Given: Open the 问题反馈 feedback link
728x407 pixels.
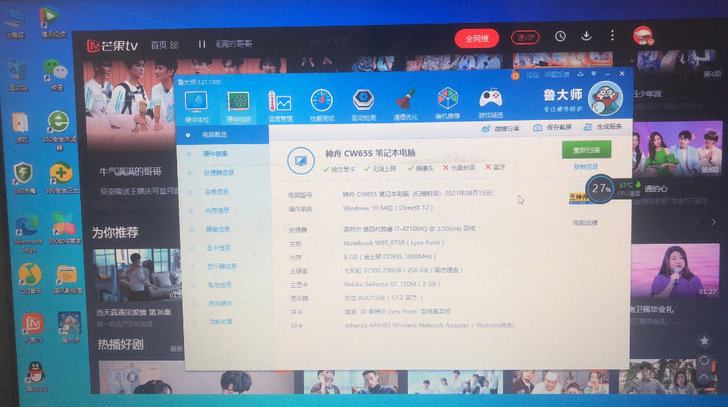Looking at the screenshot, I should 557,74.
